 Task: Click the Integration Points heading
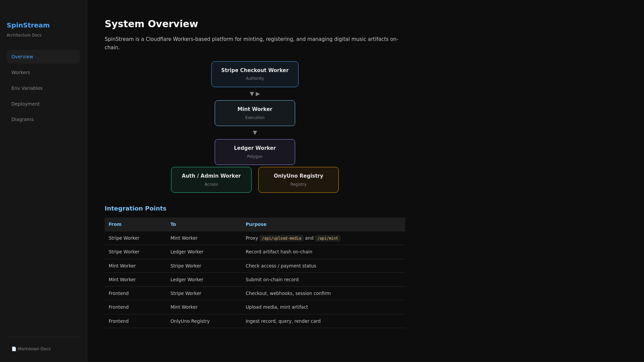(x=136, y=208)
